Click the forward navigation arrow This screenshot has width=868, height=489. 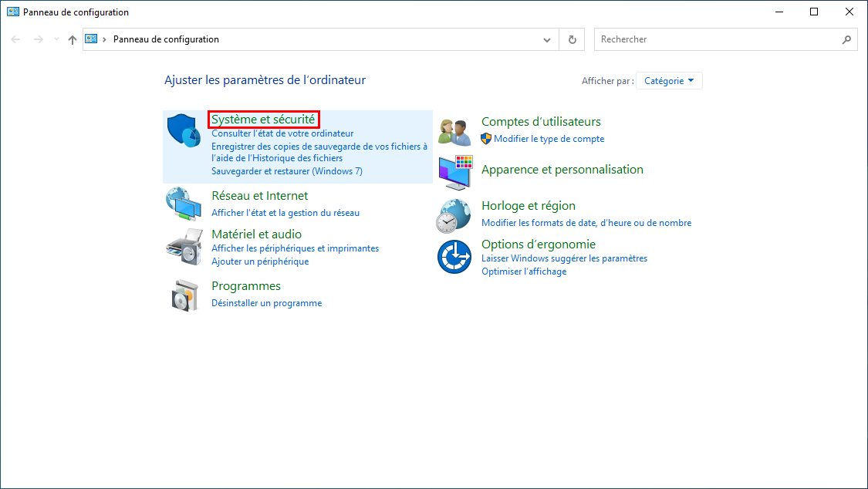(x=38, y=39)
